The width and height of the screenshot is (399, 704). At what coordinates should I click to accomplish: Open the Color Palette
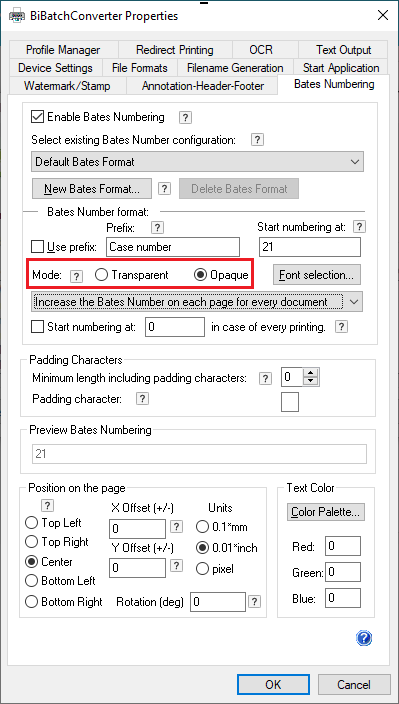[326, 512]
